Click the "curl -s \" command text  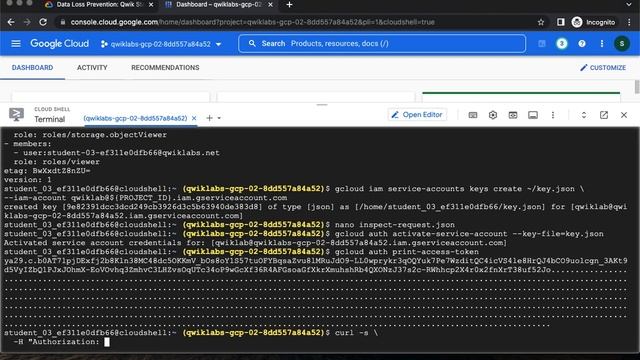[356, 333]
